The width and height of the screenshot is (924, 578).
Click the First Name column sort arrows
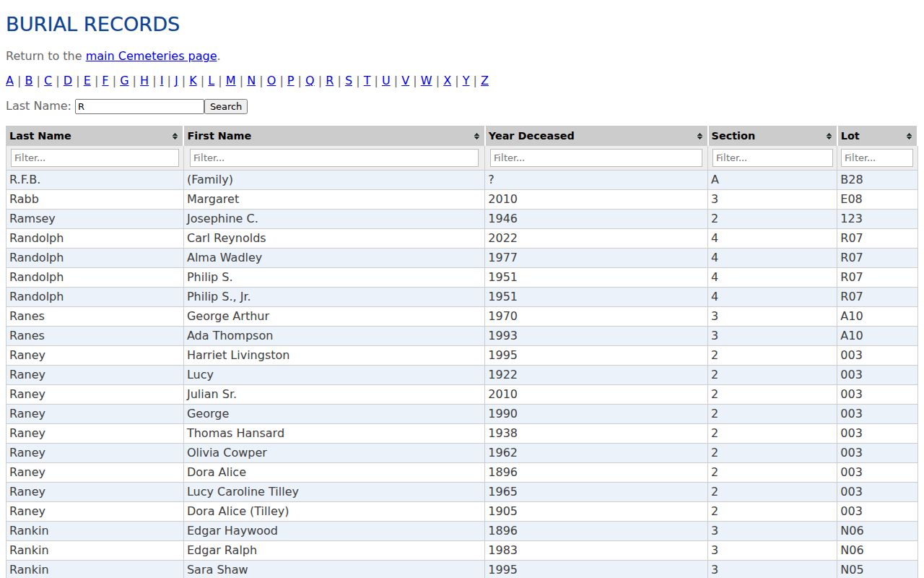coord(476,136)
